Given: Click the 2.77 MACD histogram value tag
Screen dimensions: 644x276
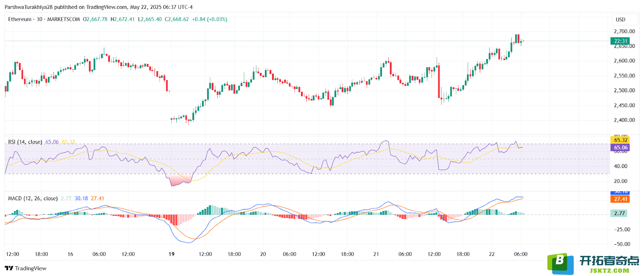Looking at the screenshot, I should [619, 214].
